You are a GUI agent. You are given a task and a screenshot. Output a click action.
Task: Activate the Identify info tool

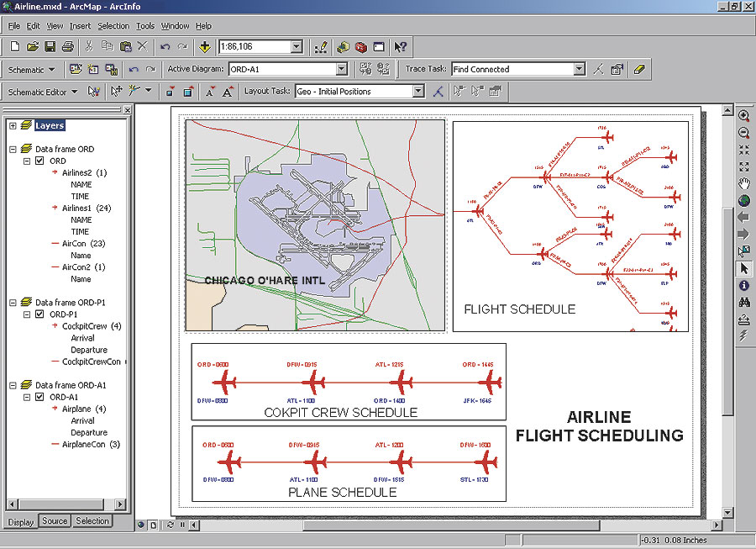pyautogui.click(x=743, y=285)
